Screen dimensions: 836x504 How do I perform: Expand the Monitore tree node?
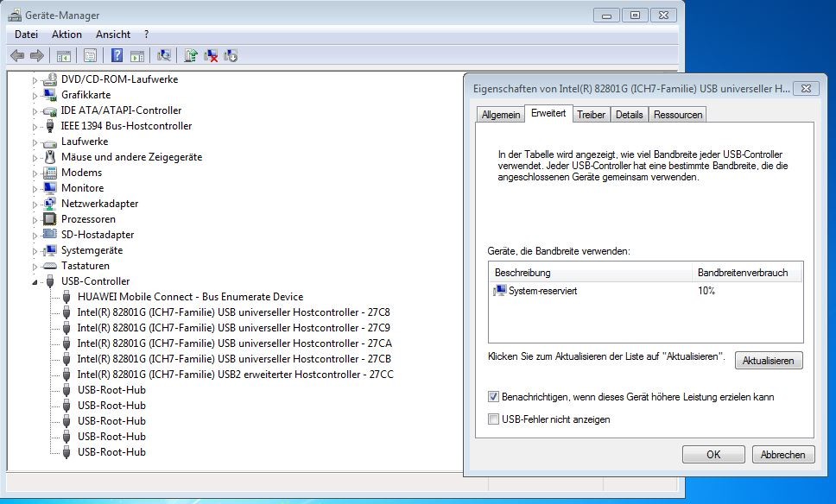[x=35, y=189]
